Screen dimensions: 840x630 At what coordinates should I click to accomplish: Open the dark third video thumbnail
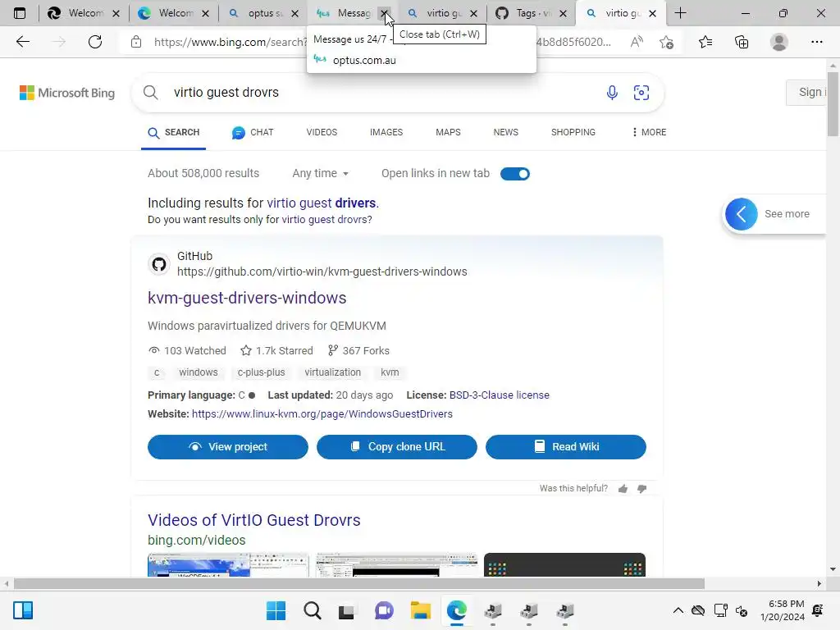click(564, 564)
